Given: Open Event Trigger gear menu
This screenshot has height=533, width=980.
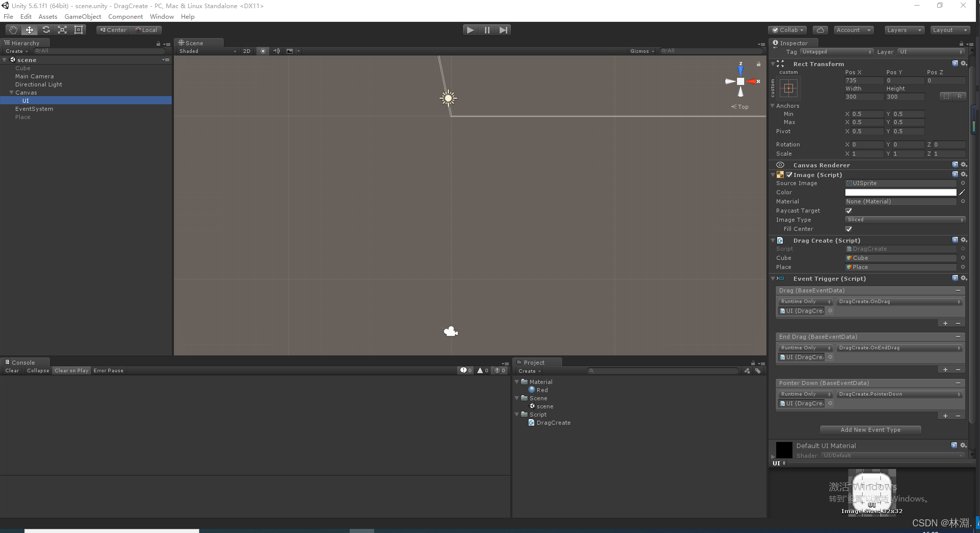Looking at the screenshot, I should [x=964, y=278].
